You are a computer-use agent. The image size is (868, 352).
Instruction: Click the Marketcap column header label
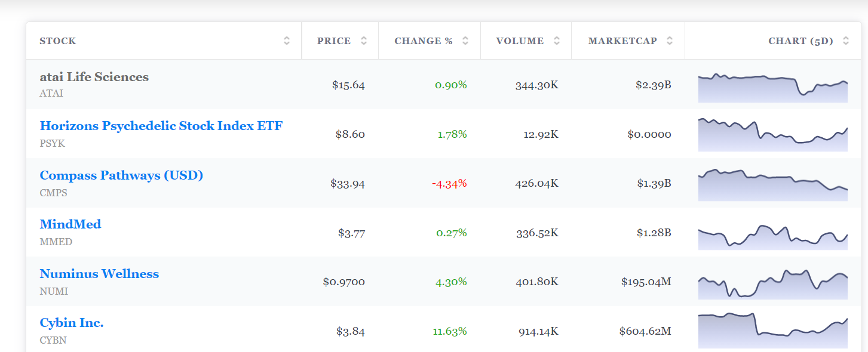[x=622, y=41]
